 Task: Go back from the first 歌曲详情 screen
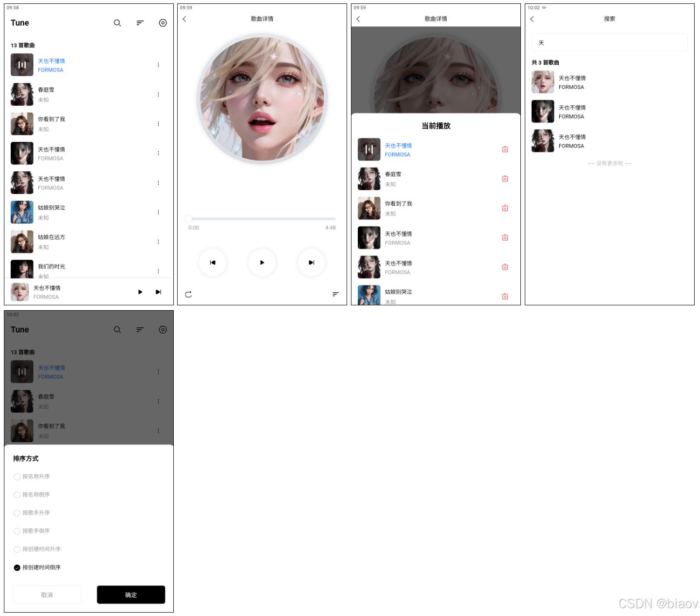(184, 19)
